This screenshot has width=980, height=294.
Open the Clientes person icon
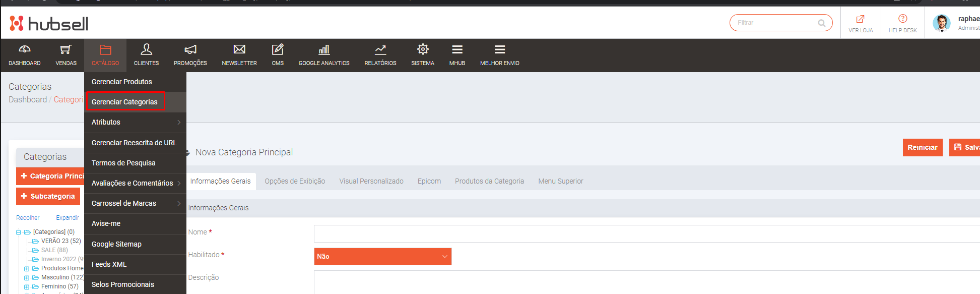146,49
